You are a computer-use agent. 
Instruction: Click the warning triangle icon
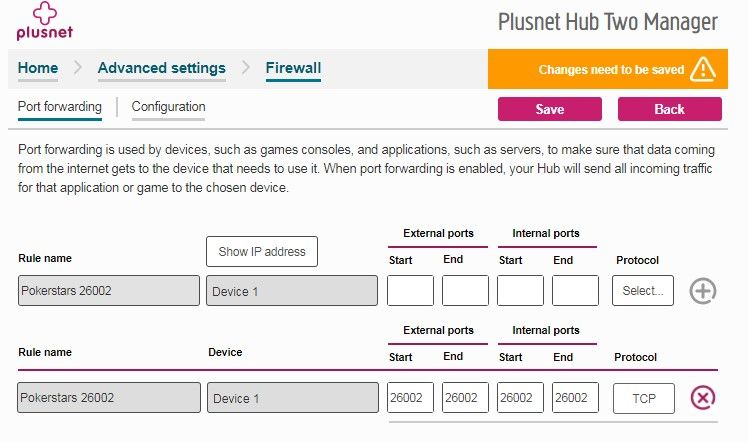click(703, 70)
